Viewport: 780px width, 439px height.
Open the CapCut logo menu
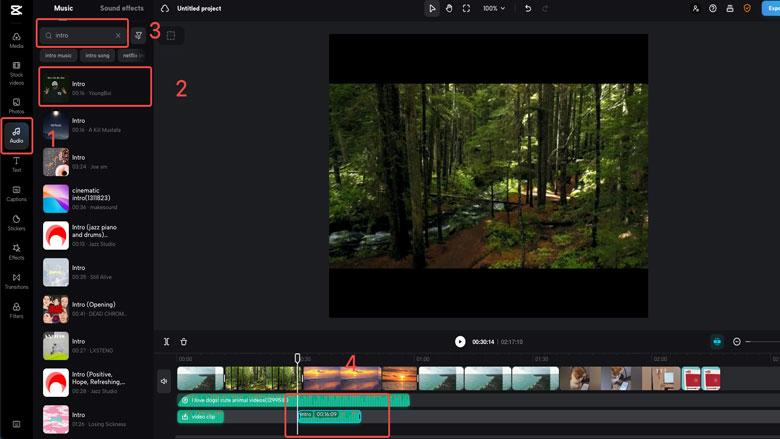tap(16, 9)
